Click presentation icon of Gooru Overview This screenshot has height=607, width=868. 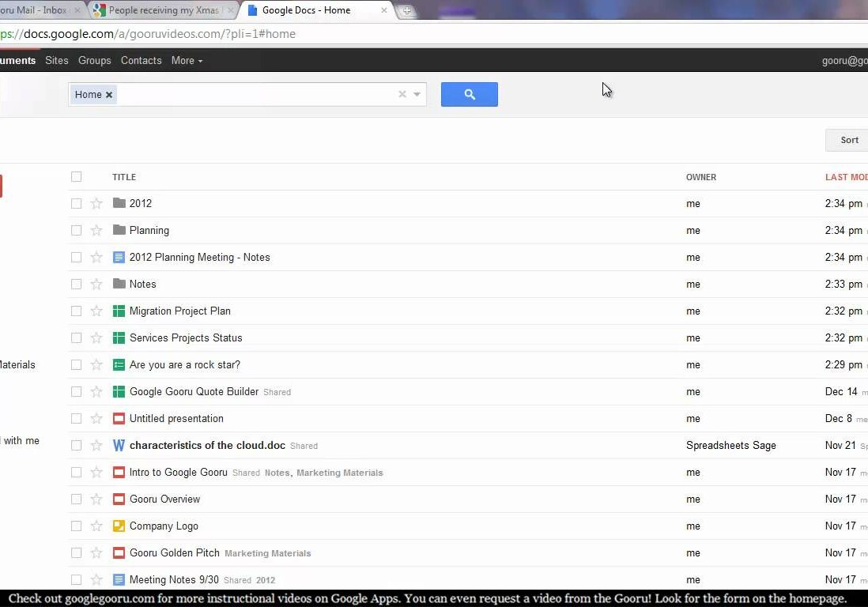(x=119, y=499)
